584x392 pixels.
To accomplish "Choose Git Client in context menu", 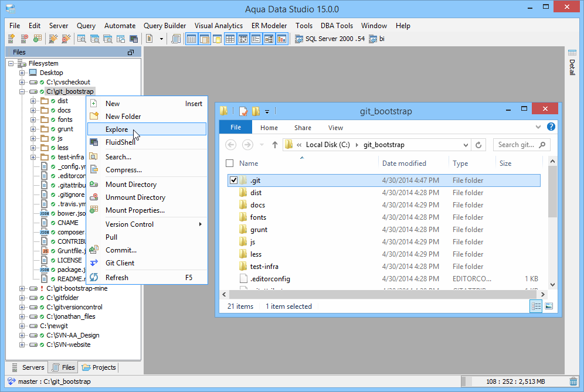I will click(x=147, y=263).
